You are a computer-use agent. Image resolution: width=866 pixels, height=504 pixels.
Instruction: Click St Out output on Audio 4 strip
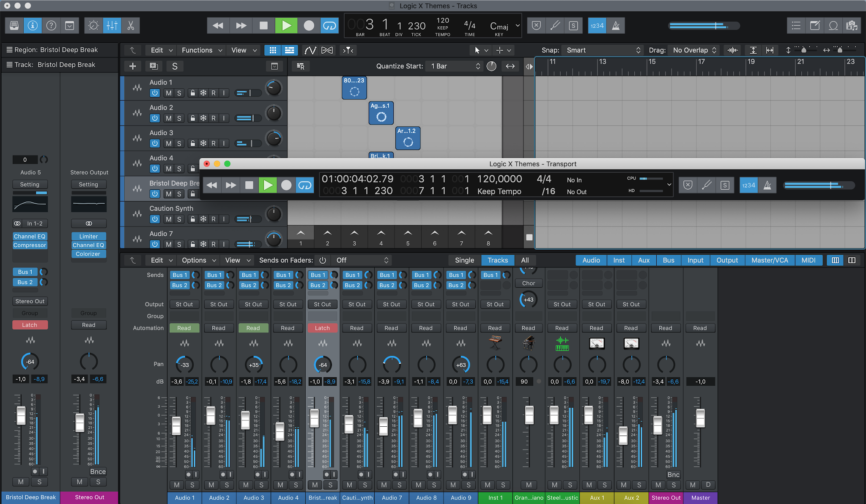288,304
